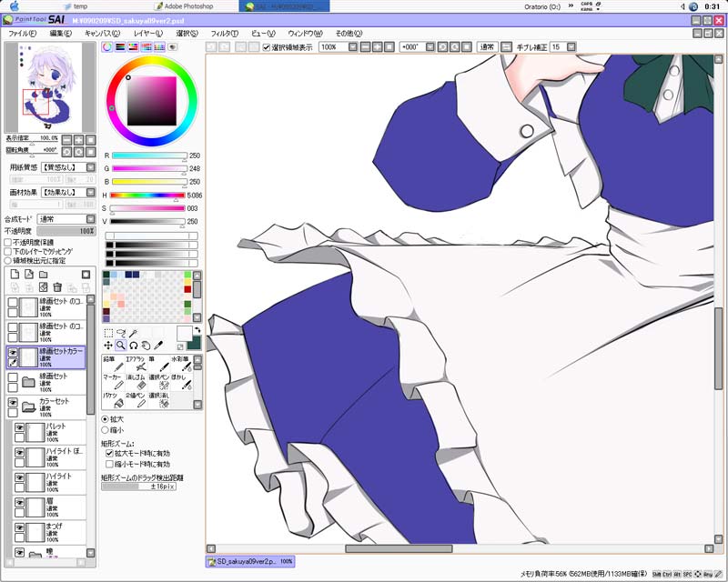Choose the ぼかし blur tool
This screenshot has height=582, width=728.
181,382
